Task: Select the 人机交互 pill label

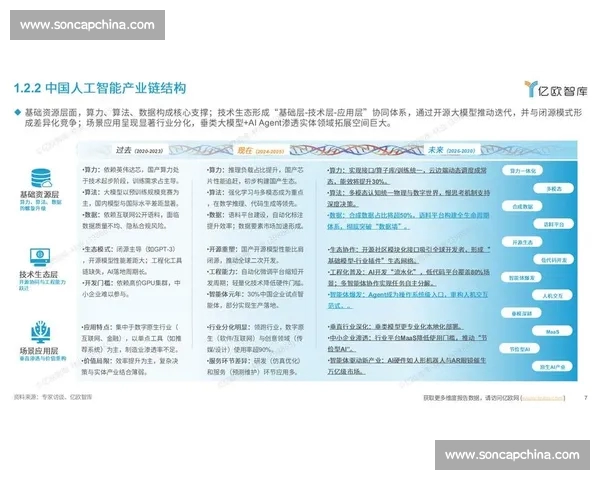Action: [553, 296]
